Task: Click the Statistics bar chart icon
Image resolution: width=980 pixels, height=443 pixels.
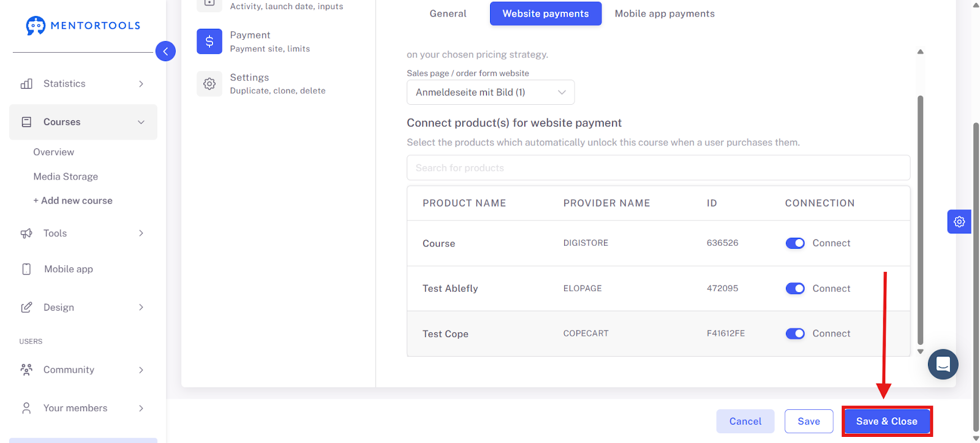Action: (26, 84)
